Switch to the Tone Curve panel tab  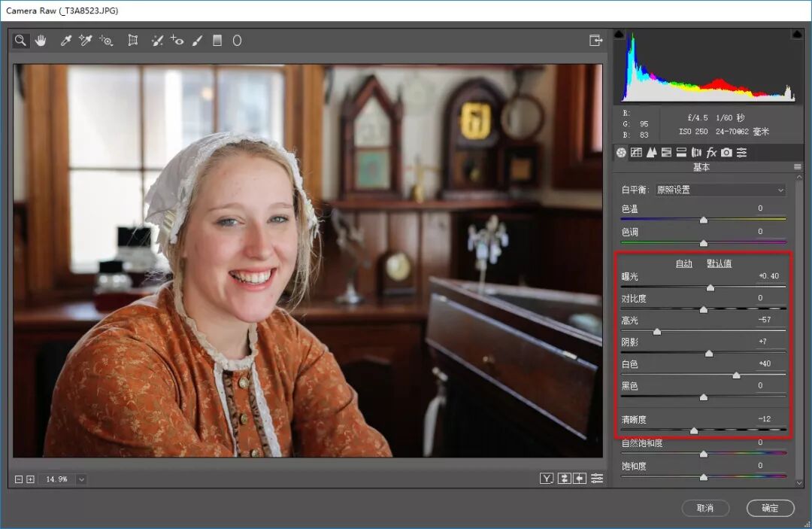[x=636, y=152]
